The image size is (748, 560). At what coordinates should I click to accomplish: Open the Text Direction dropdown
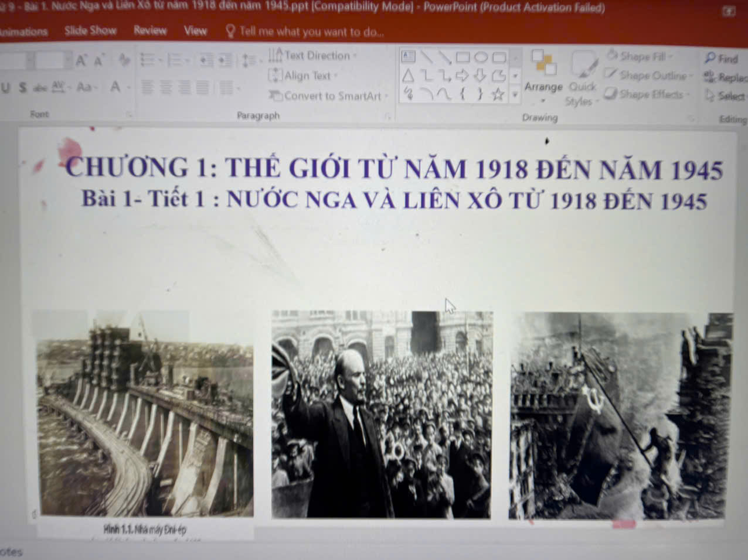click(313, 56)
